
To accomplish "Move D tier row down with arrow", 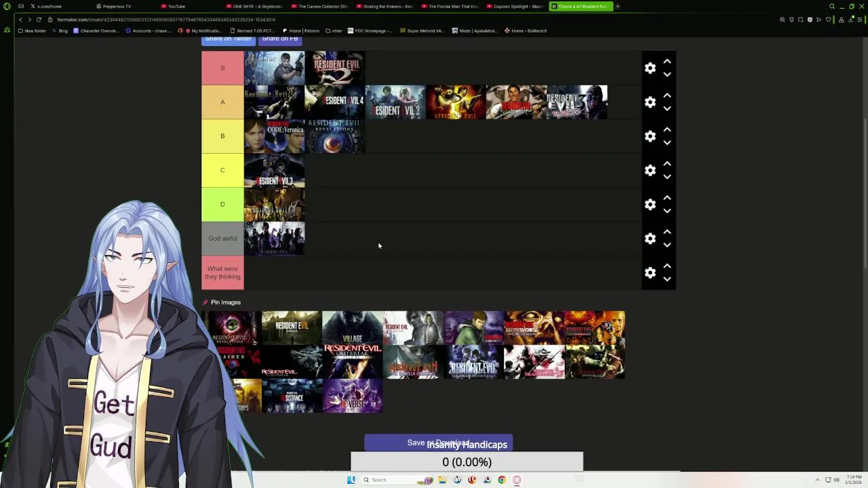I will [x=667, y=211].
